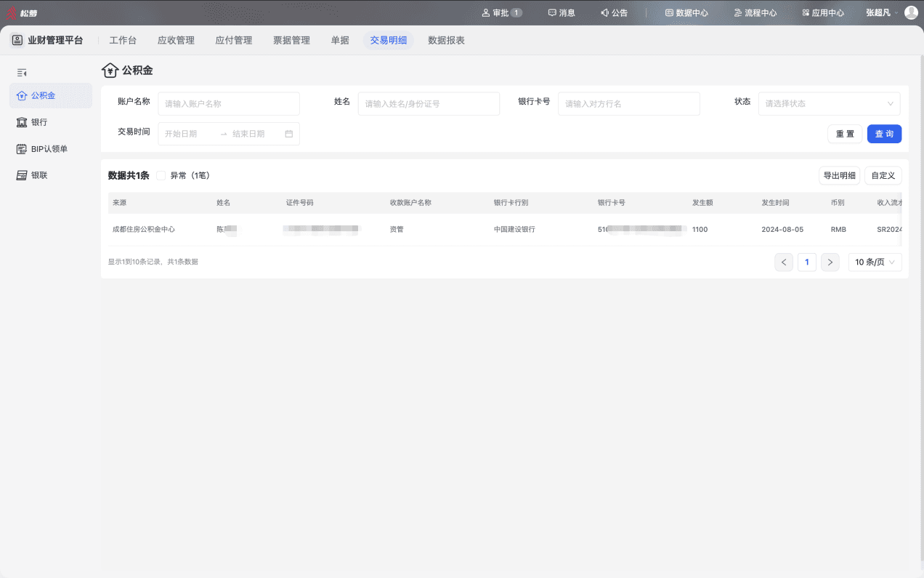This screenshot has width=924, height=578.
Task: Open 公告 announcements
Action: click(x=614, y=12)
